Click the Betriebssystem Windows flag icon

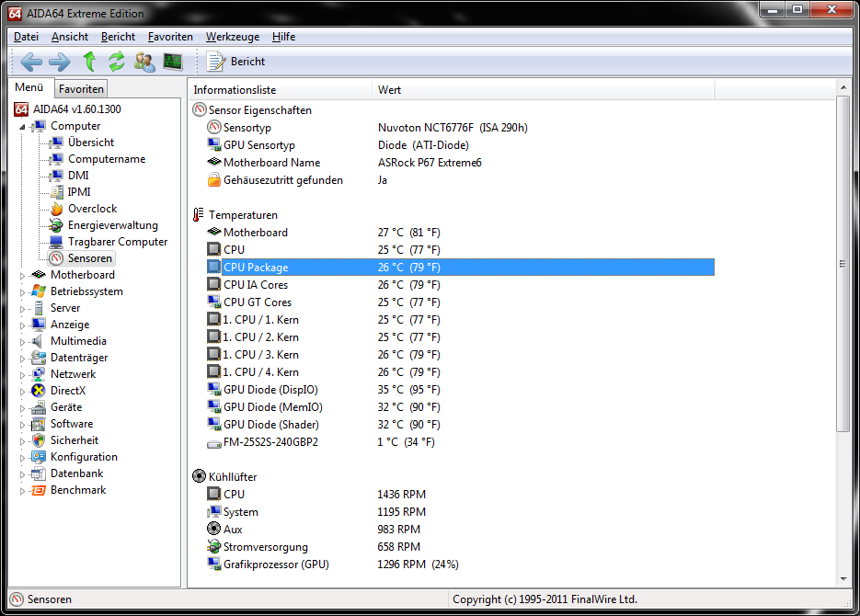[39, 291]
